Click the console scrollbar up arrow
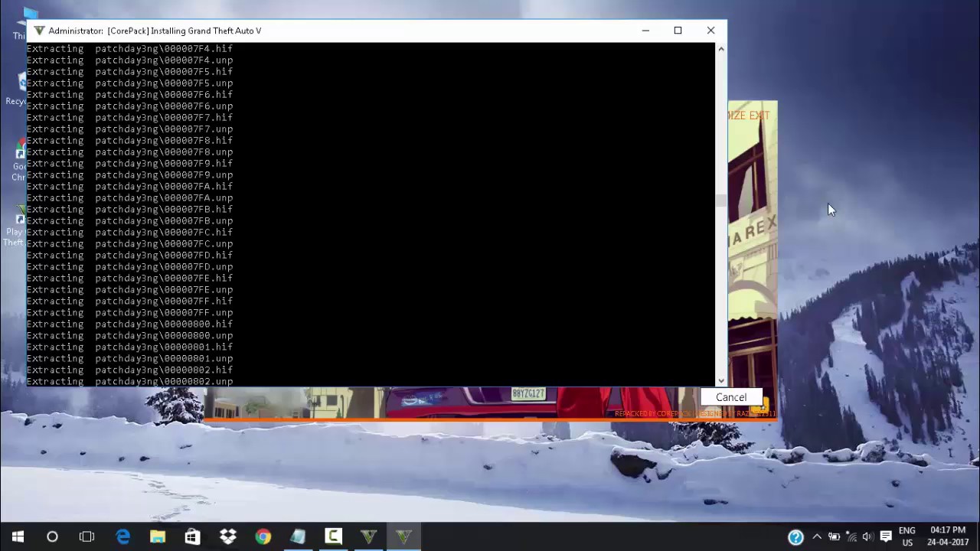This screenshot has width=980, height=551. [x=720, y=49]
